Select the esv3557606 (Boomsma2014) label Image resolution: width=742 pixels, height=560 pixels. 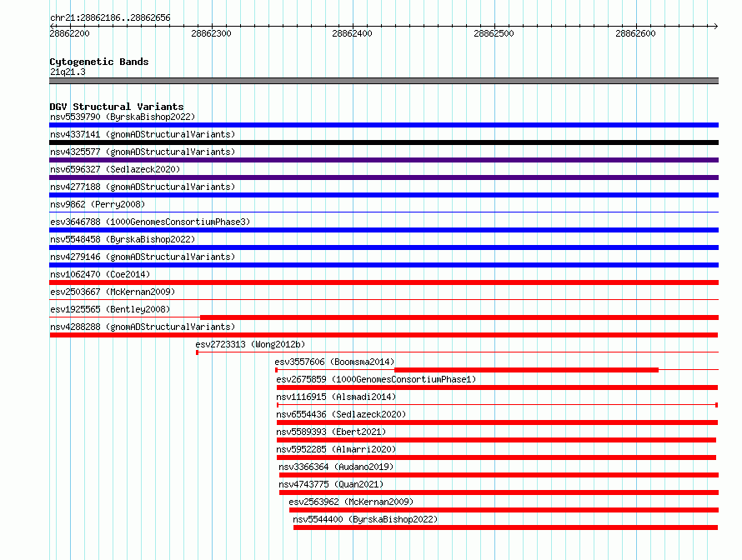click(334, 362)
